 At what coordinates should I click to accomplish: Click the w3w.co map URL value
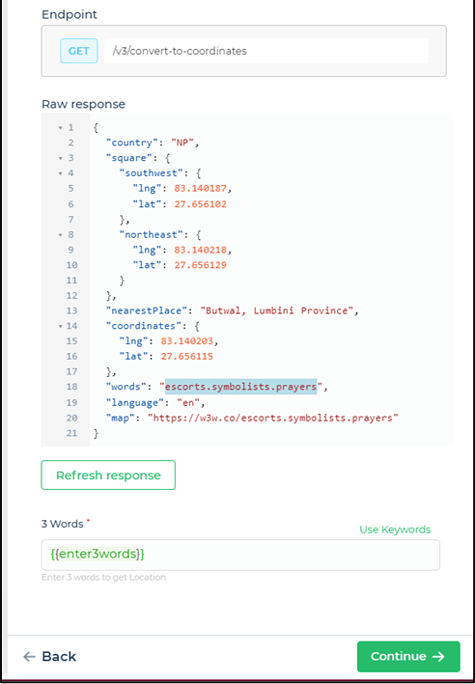click(273, 418)
